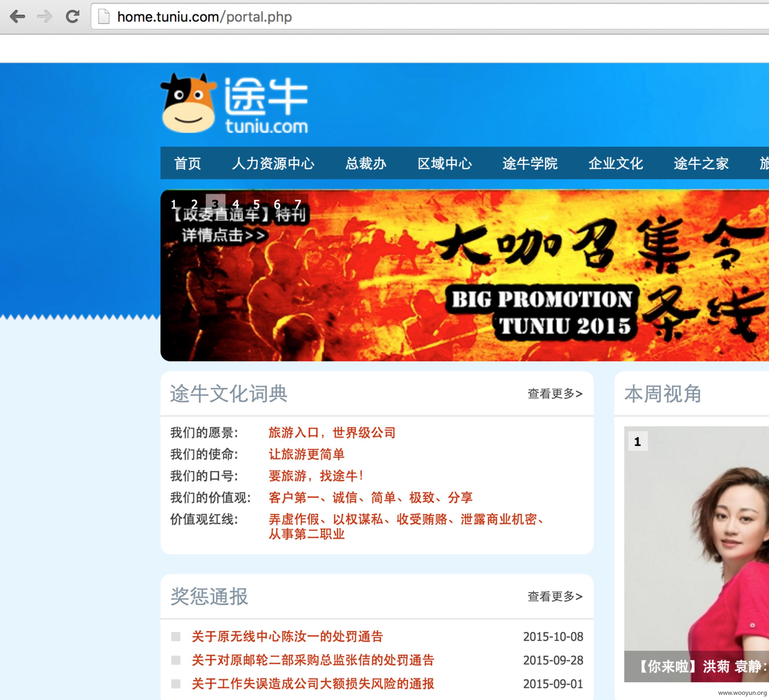Viewport: 769px width, 700px height.
Task: Click the browser back arrow
Action: [x=17, y=16]
